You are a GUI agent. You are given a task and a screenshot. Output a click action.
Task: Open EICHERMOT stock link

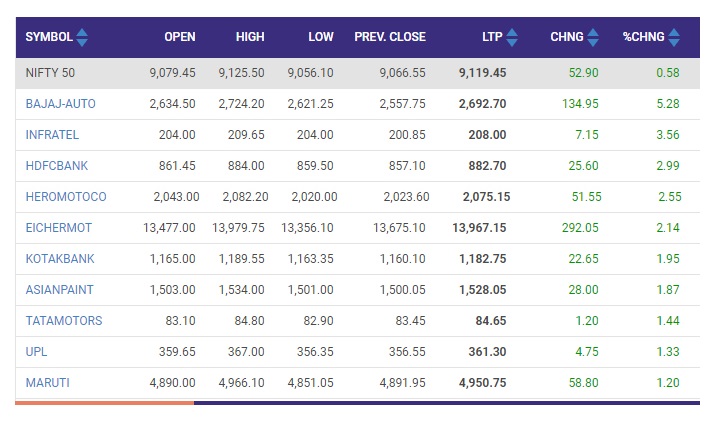click(59, 228)
